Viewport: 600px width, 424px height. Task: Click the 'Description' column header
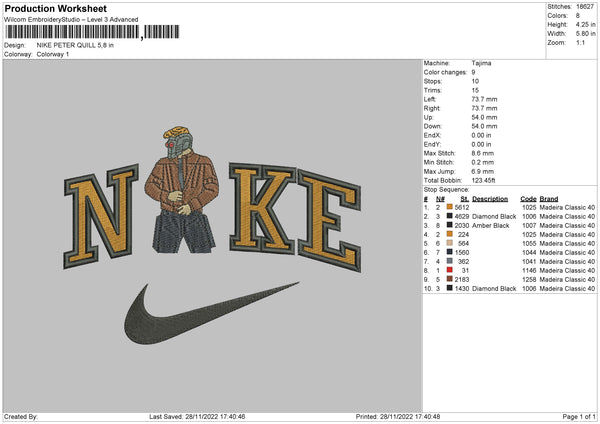coord(490,199)
